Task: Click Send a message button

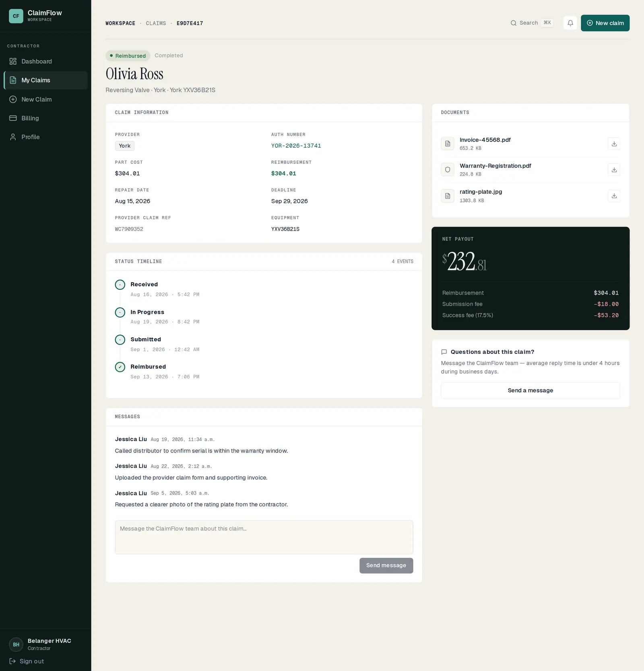Action: [x=530, y=390]
